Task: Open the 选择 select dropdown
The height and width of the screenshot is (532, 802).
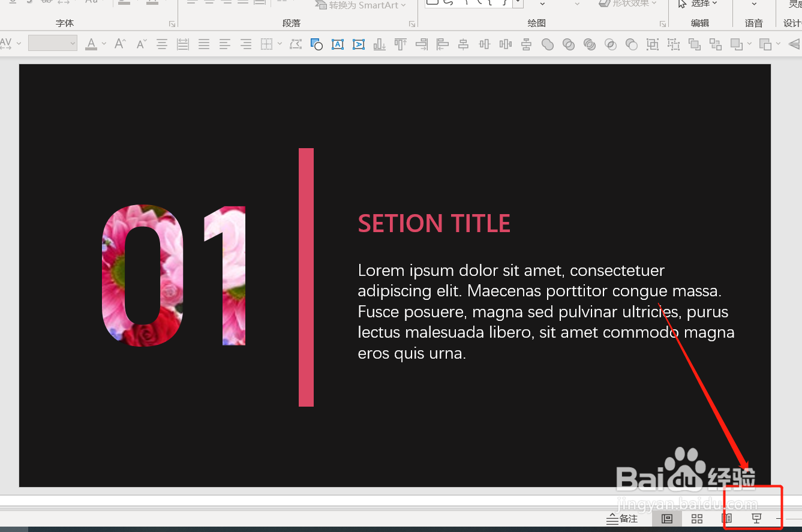Action: [x=698, y=4]
